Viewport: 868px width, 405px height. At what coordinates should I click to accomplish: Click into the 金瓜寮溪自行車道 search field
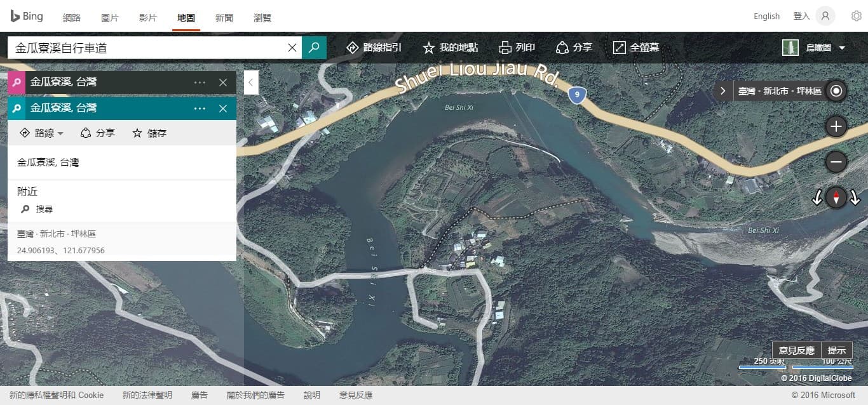146,48
